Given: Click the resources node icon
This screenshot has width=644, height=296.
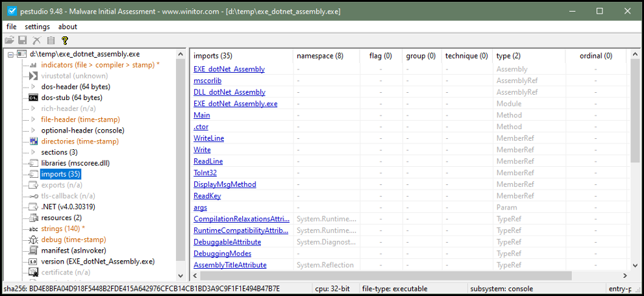Looking at the screenshot, I should pos(33,217).
